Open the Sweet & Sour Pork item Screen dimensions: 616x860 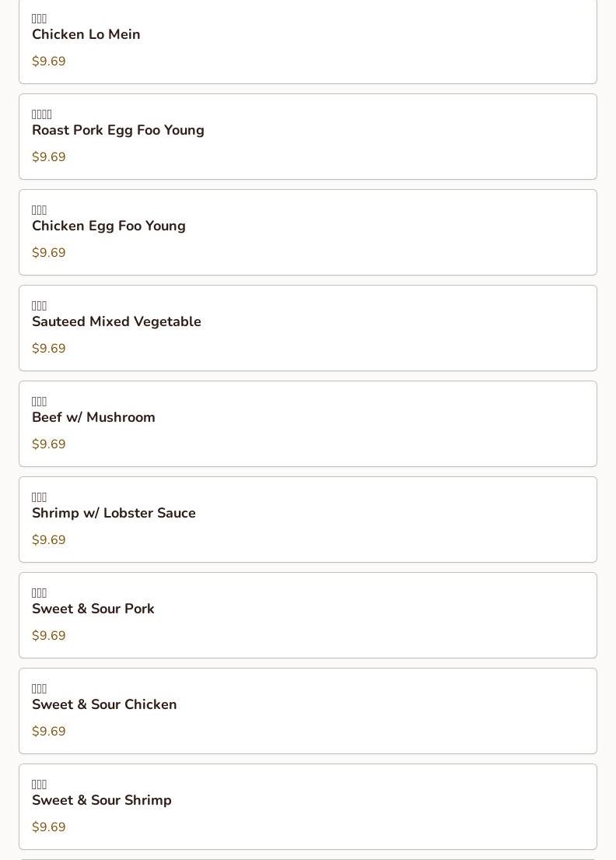pyautogui.click(x=307, y=616)
